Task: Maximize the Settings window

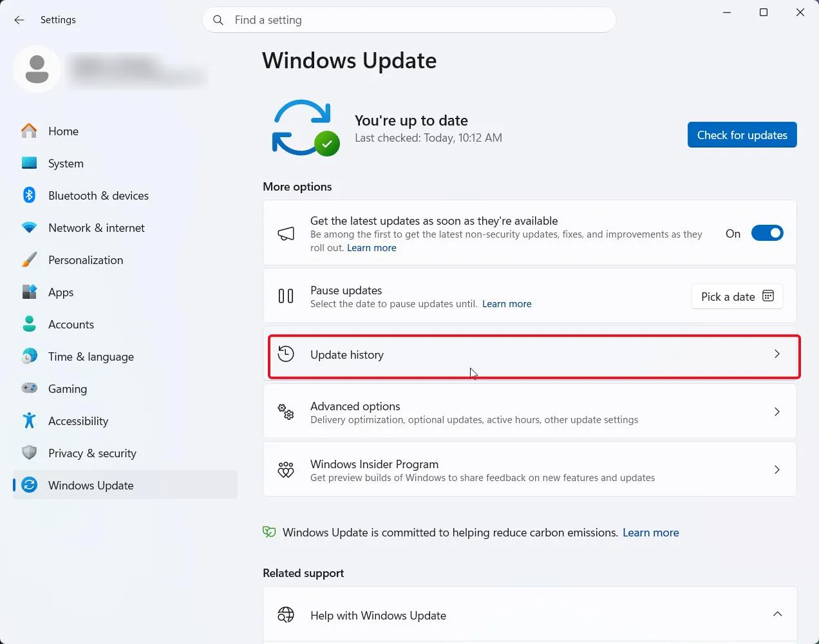Action: (x=764, y=12)
